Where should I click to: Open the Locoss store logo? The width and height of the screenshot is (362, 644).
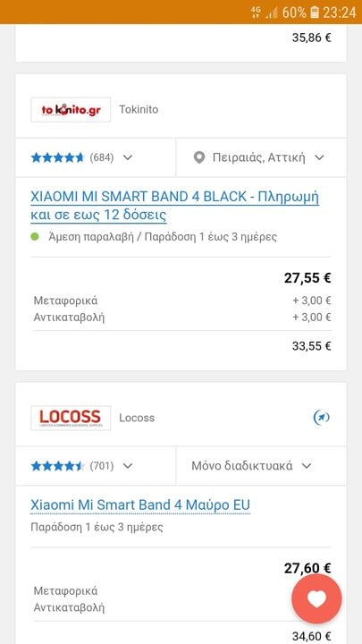(71, 418)
